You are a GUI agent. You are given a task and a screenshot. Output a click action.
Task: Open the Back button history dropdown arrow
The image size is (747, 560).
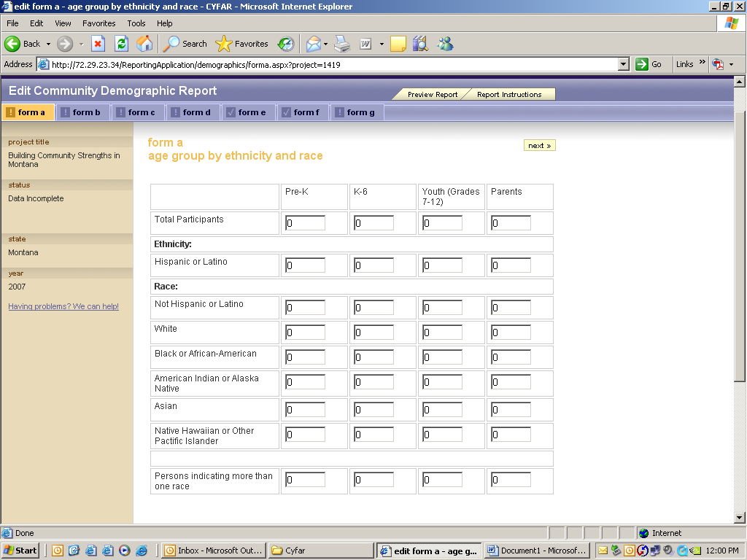point(48,44)
